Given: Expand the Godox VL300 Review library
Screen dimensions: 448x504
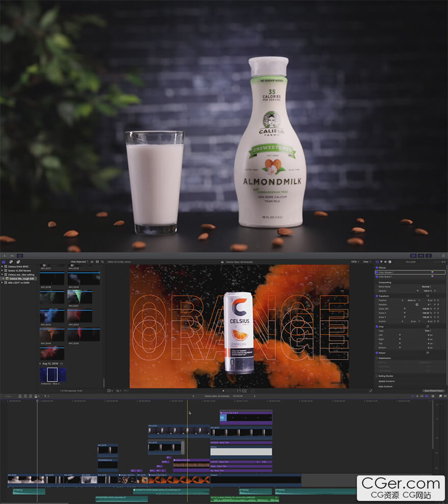Looking at the screenshot, I should pyautogui.click(x=2, y=271).
